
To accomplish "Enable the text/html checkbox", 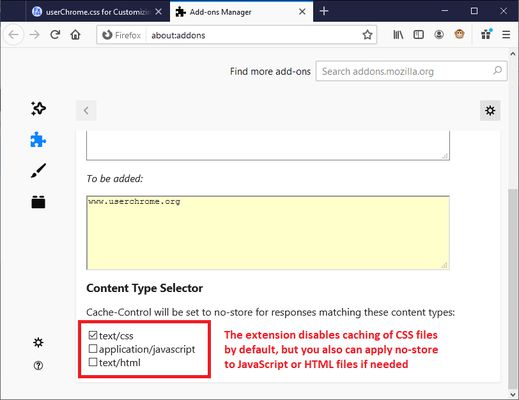I will 93,362.
